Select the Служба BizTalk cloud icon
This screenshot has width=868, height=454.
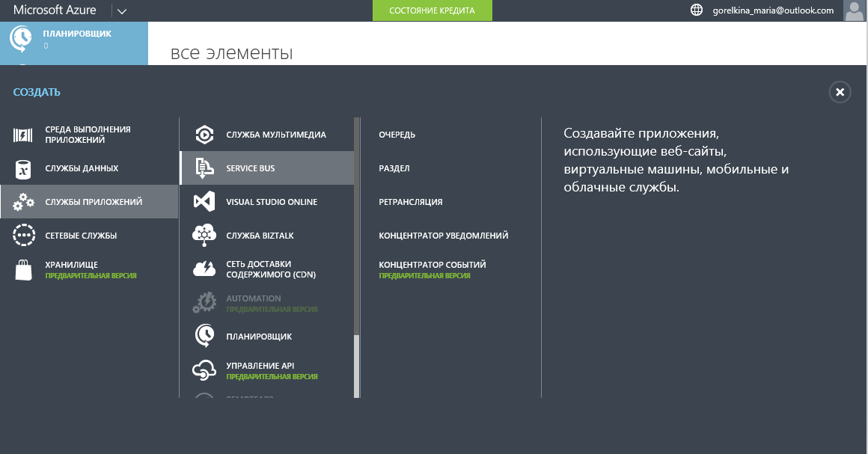pyautogui.click(x=203, y=235)
